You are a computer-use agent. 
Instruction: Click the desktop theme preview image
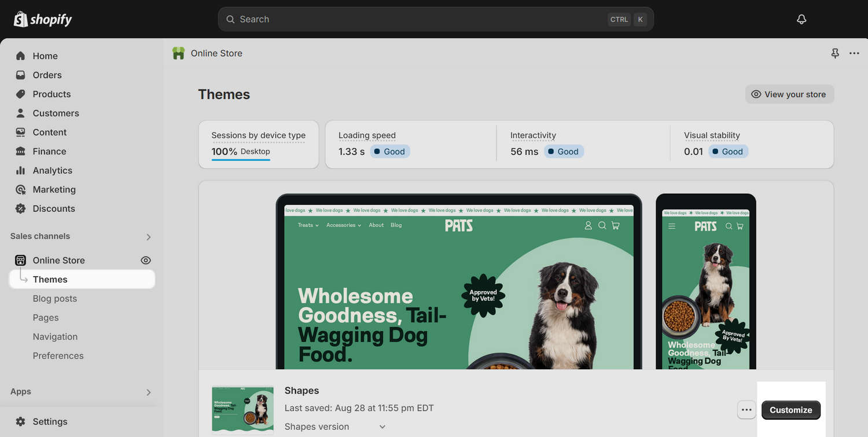coord(459,282)
